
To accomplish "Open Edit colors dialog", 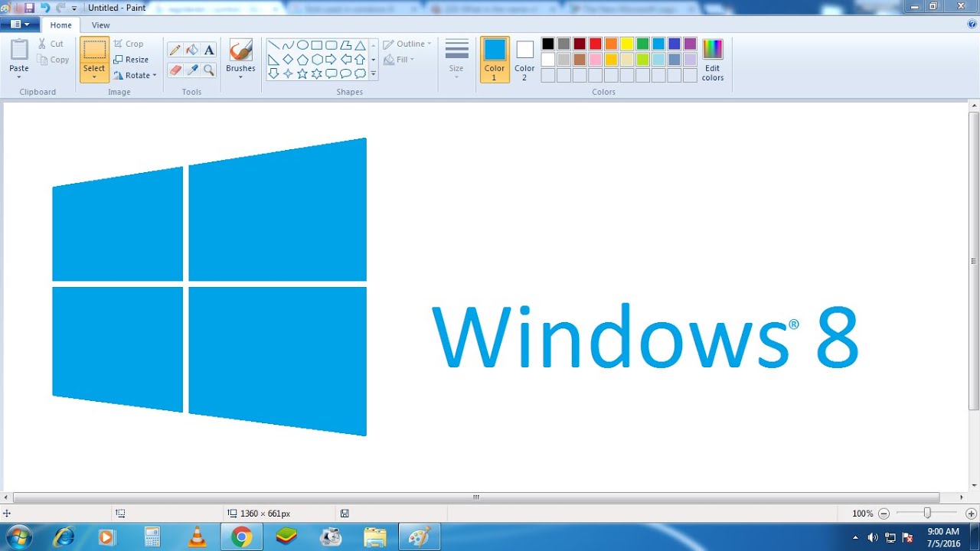I will 713,60.
